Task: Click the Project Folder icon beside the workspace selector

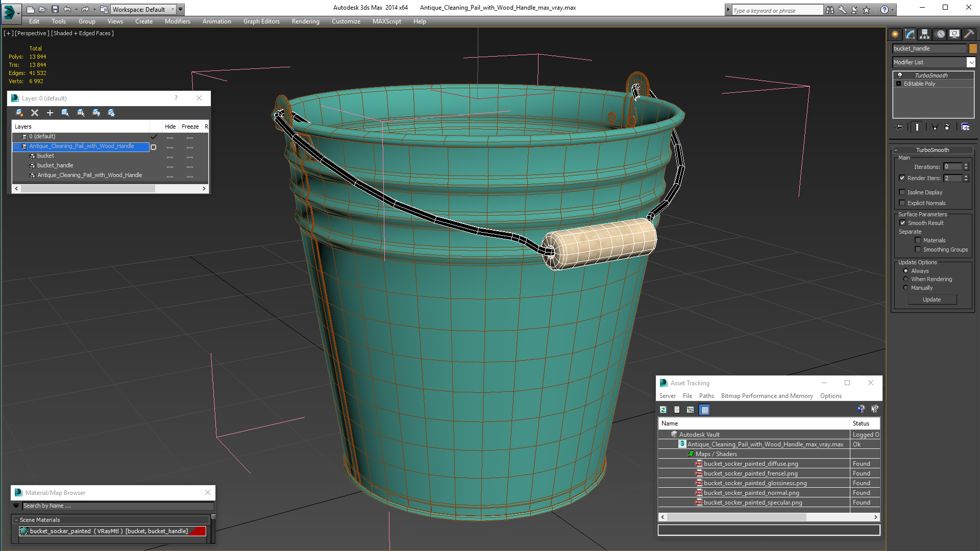Action: tap(104, 9)
